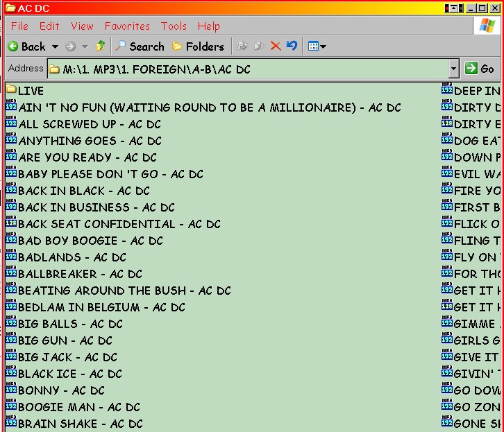Click the blue Undo arrow icon
The height and width of the screenshot is (432, 504).
point(292,46)
